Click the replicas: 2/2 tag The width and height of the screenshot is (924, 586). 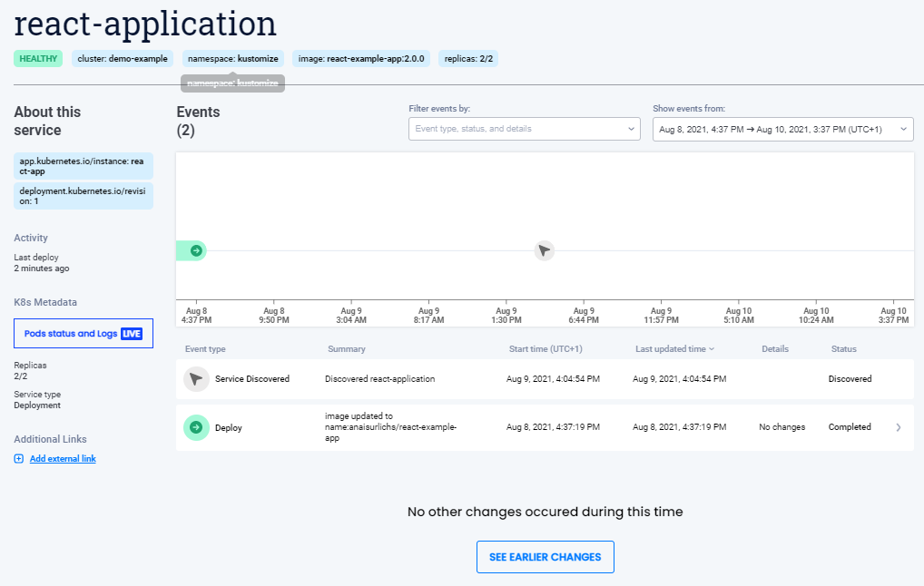(x=468, y=59)
